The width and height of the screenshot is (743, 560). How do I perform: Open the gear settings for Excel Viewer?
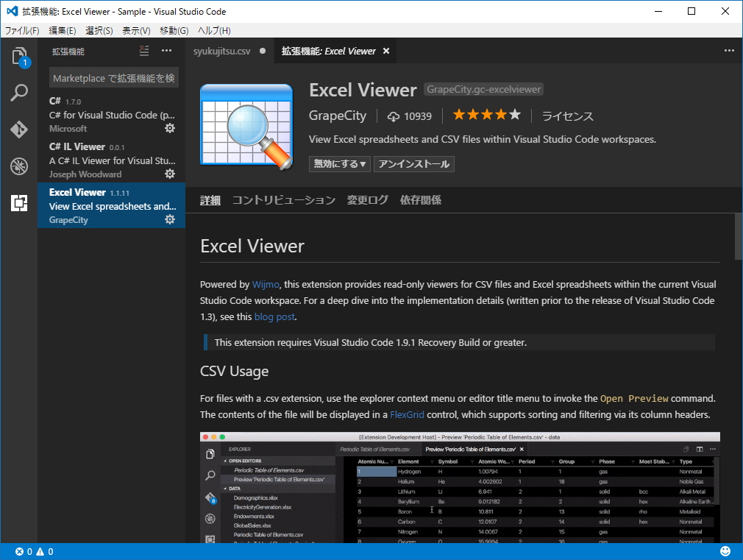coord(170,219)
